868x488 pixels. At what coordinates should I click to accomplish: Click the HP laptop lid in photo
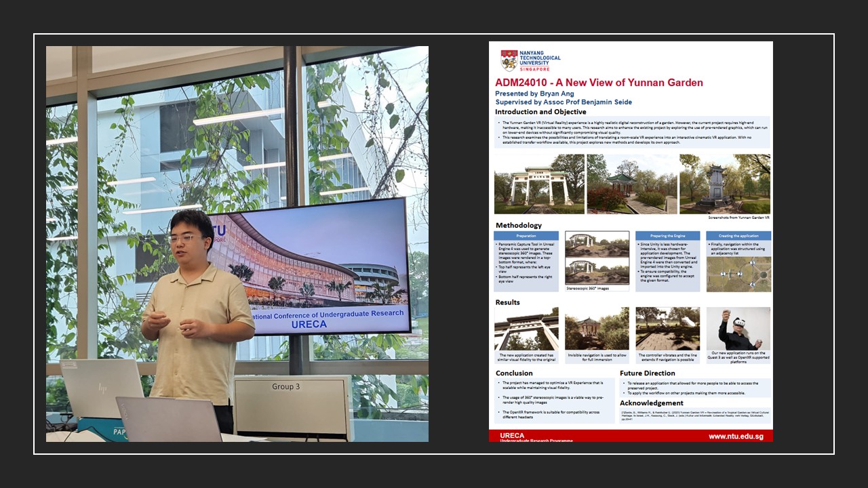click(102, 388)
